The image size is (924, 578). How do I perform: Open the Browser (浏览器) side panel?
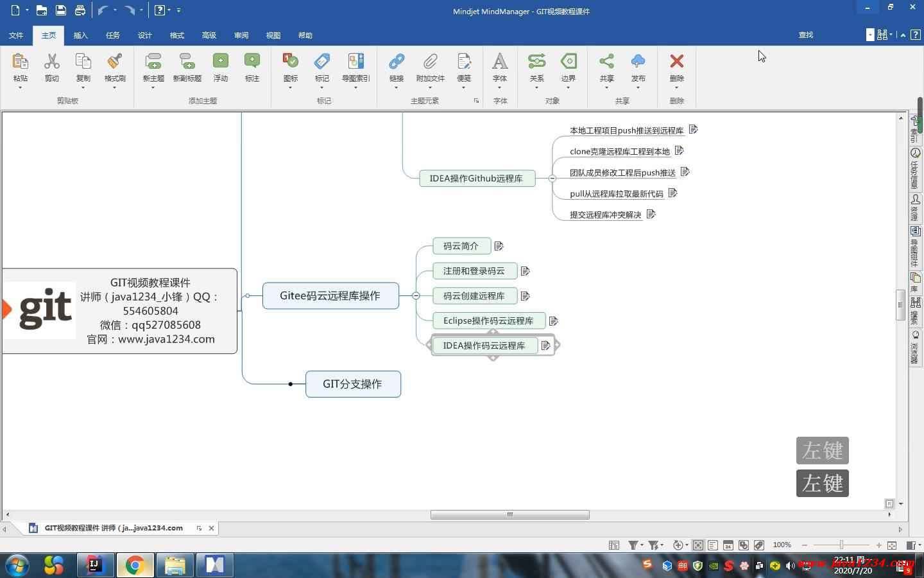pyautogui.click(x=915, y=347)
